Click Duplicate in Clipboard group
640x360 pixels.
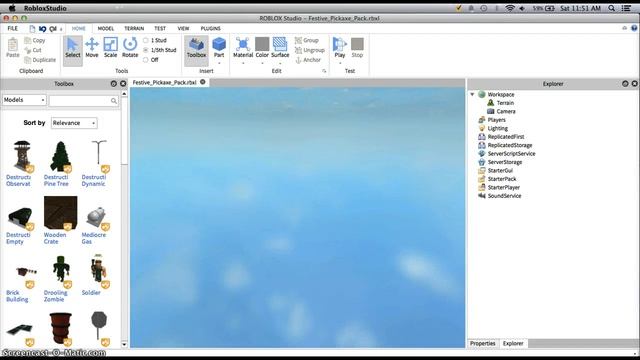tap(40, 60)
